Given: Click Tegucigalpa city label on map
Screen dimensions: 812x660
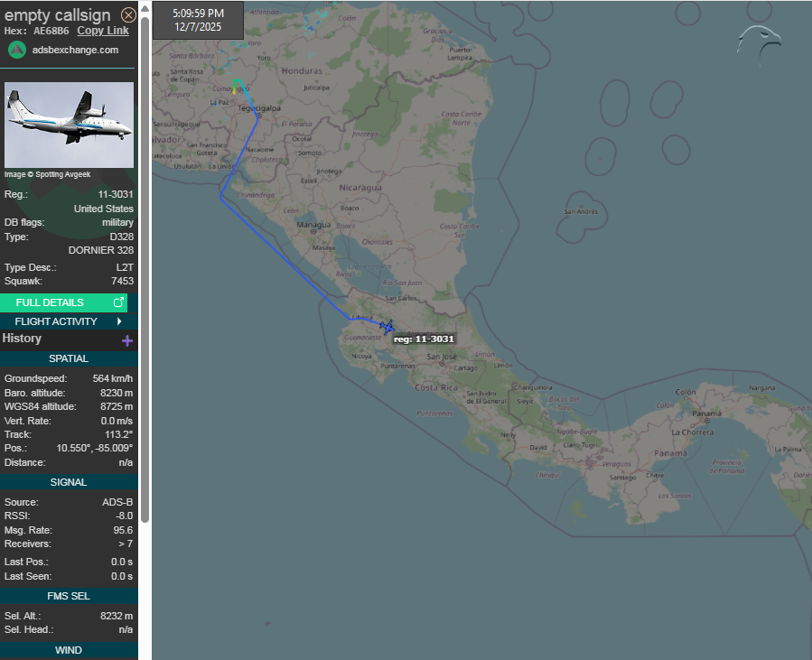Looking at the screenshot, I should 259,108.
